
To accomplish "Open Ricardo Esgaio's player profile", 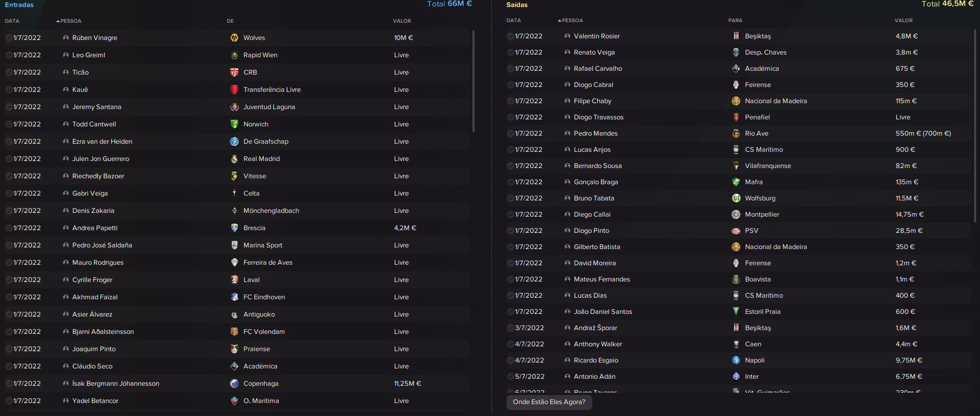I will (x=596, y=360).
